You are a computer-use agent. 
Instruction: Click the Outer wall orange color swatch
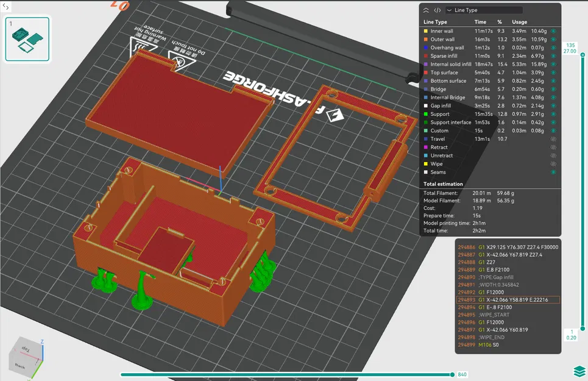coord(426,40)
